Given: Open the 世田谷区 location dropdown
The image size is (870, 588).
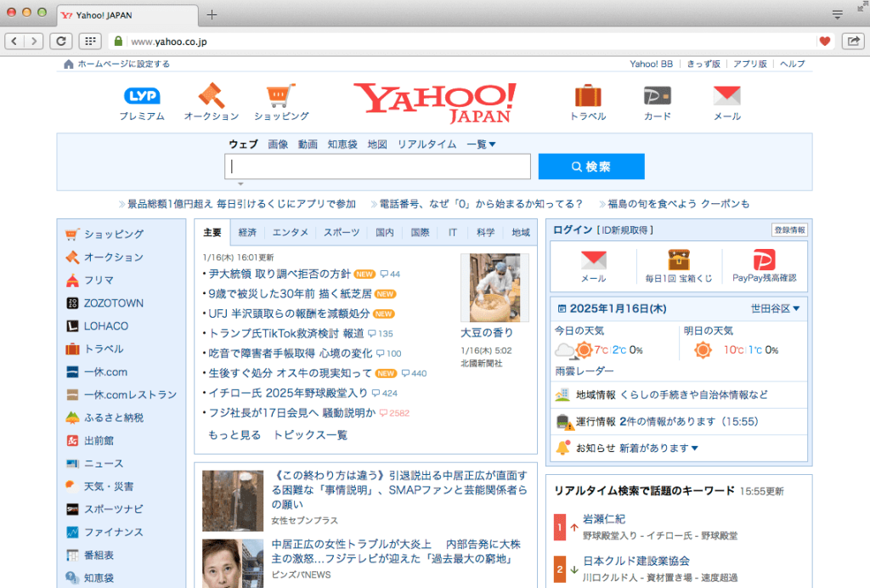Looking at the screenshot, I should (775, 308).
